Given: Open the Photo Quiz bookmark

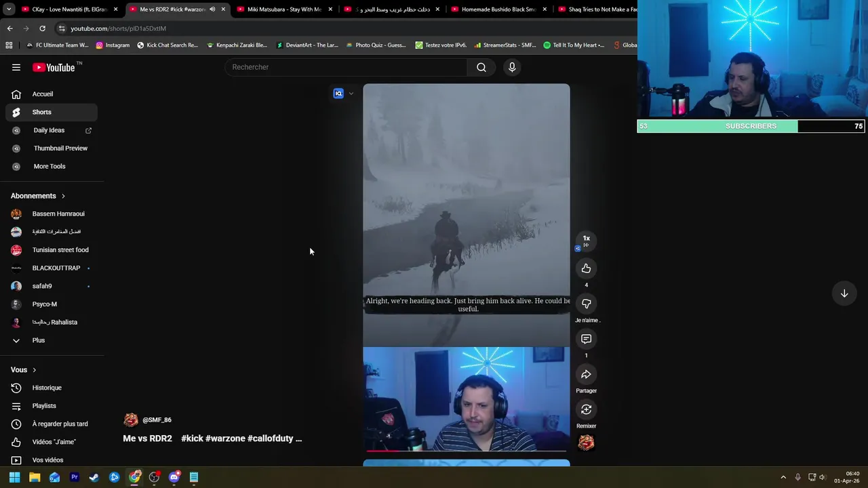Looking at the screenshot, I should (376, 45).
